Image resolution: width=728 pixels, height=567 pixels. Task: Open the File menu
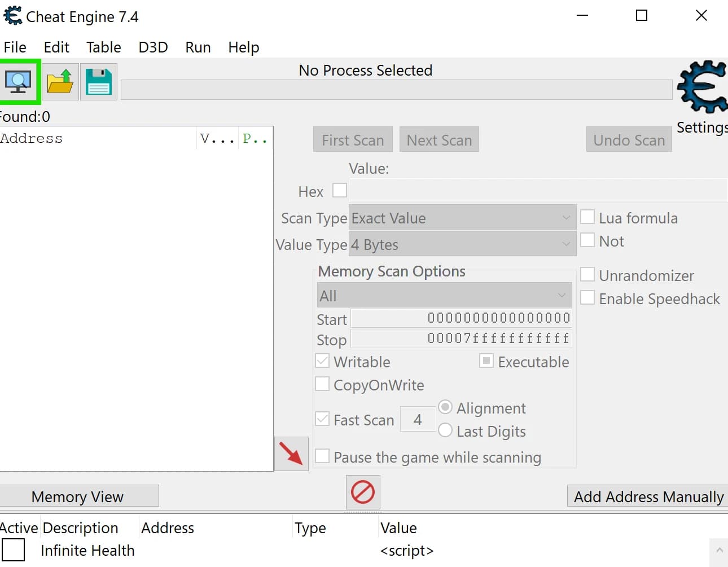(x=15, y=47)
